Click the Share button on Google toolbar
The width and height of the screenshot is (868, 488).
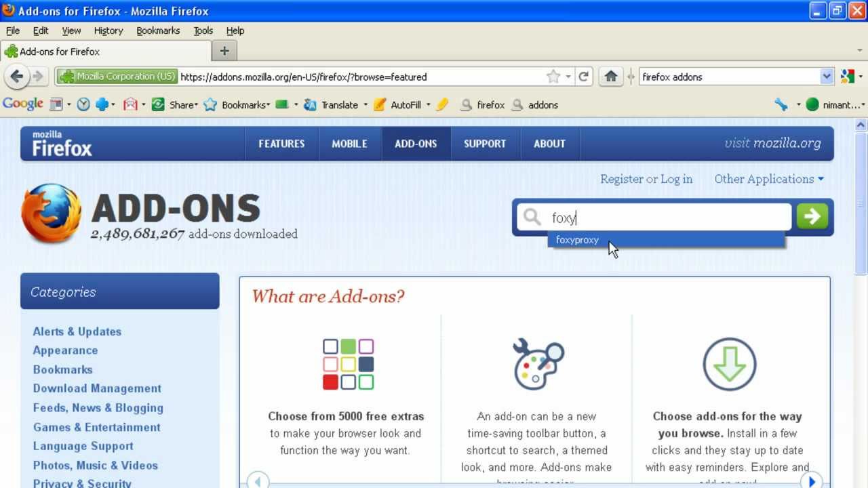pos(175,104)
